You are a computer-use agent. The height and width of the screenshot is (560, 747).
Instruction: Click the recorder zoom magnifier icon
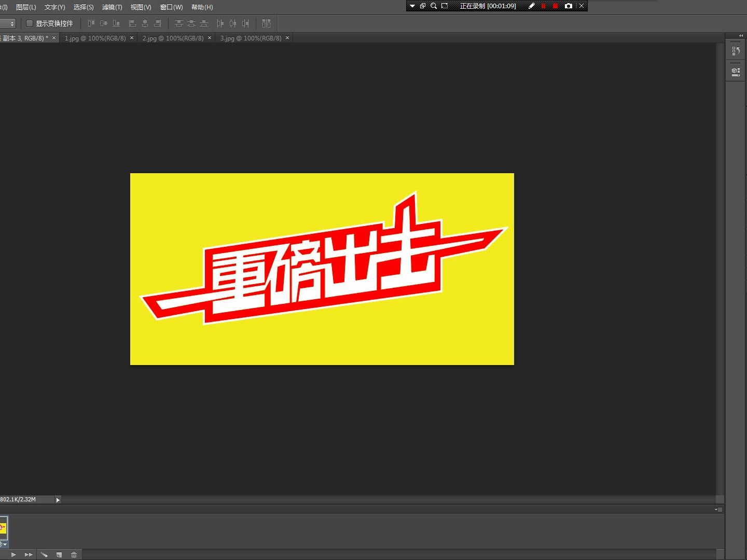coord(434,6)
